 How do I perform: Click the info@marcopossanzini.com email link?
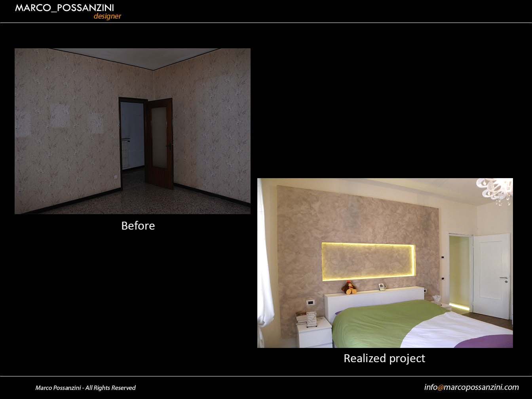471,387
